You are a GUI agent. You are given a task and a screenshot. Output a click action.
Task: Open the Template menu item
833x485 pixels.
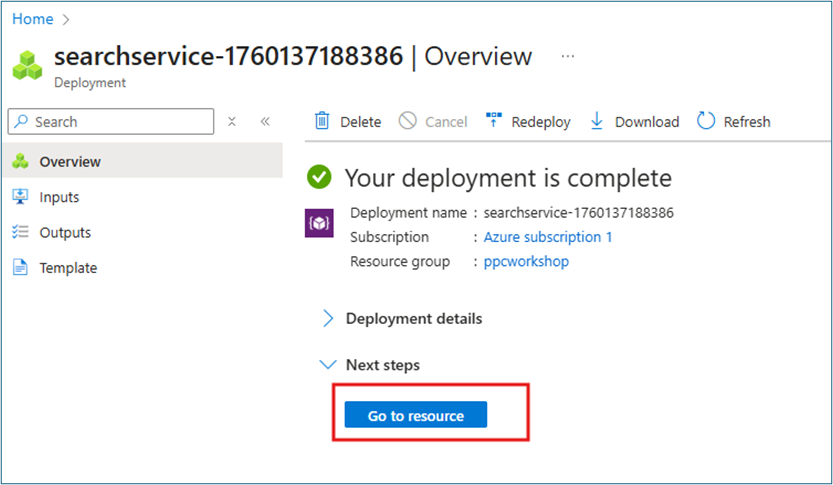tap(67, 268)
